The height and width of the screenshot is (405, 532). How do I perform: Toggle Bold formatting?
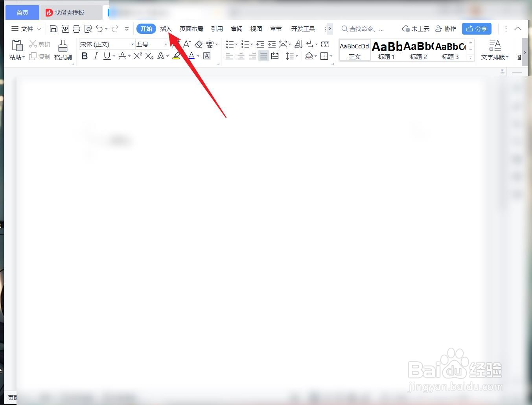coord(85,56)
